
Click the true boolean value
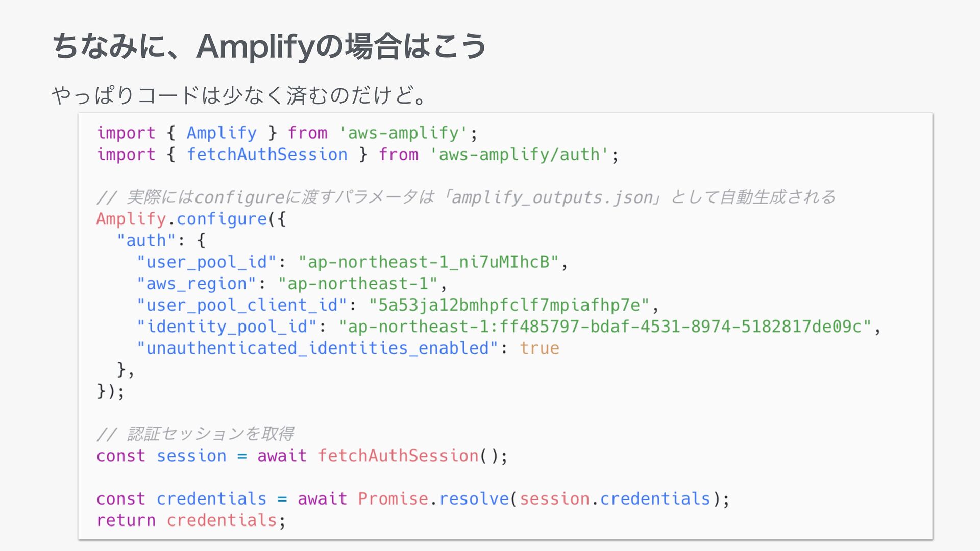pyautogui.click(x=540, y=348)
